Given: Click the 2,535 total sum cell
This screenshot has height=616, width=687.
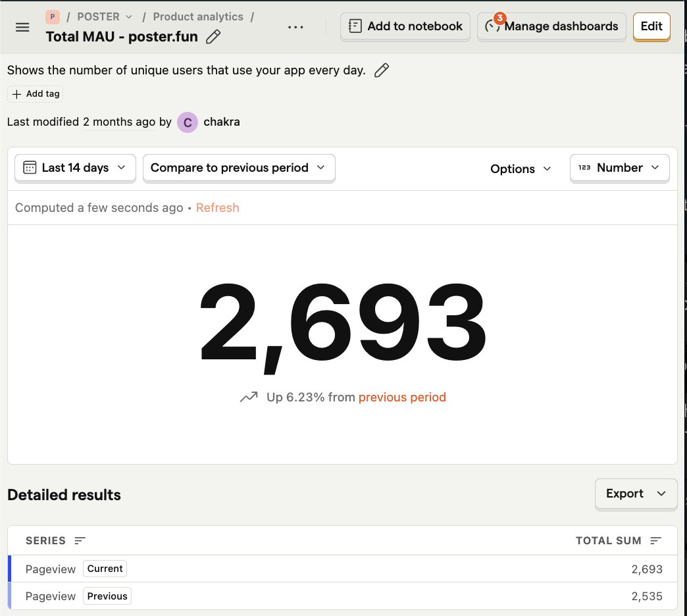Looking at the screenshot, I should tap(647, 596).
